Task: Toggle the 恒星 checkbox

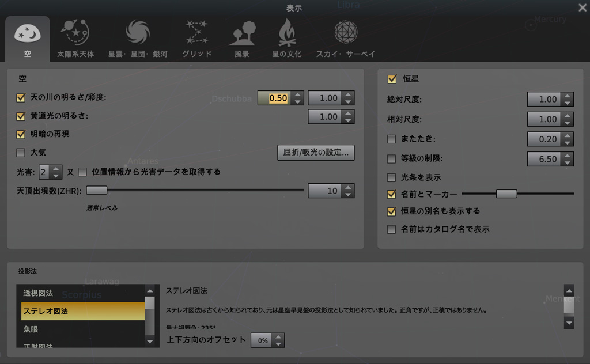Action: (392, 79)
